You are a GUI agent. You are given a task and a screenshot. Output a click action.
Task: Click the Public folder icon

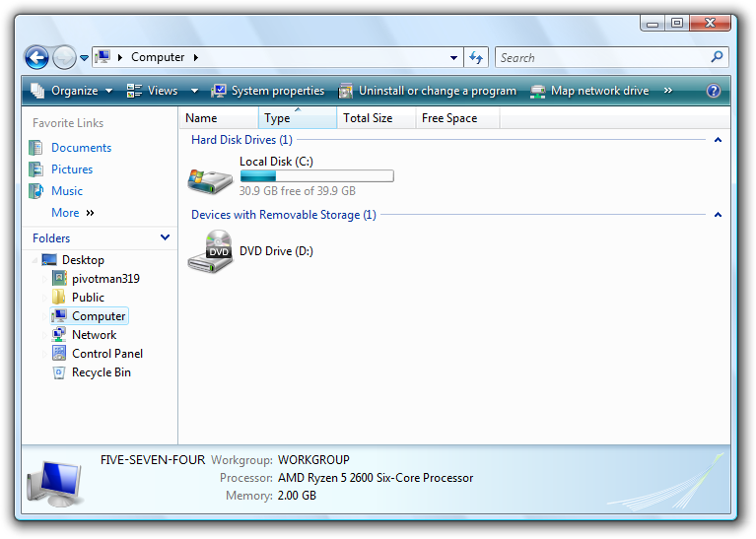[x=59, y=297]
